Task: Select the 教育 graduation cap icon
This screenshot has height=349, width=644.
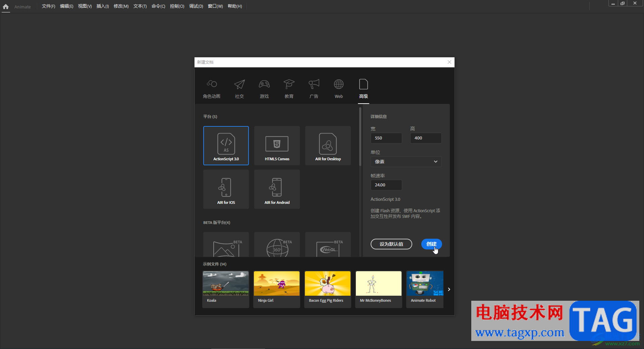Action: point(289,84)
